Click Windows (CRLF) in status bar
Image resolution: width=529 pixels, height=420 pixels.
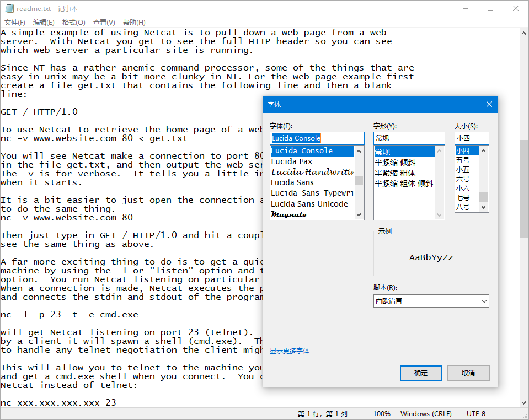(426, 413)
